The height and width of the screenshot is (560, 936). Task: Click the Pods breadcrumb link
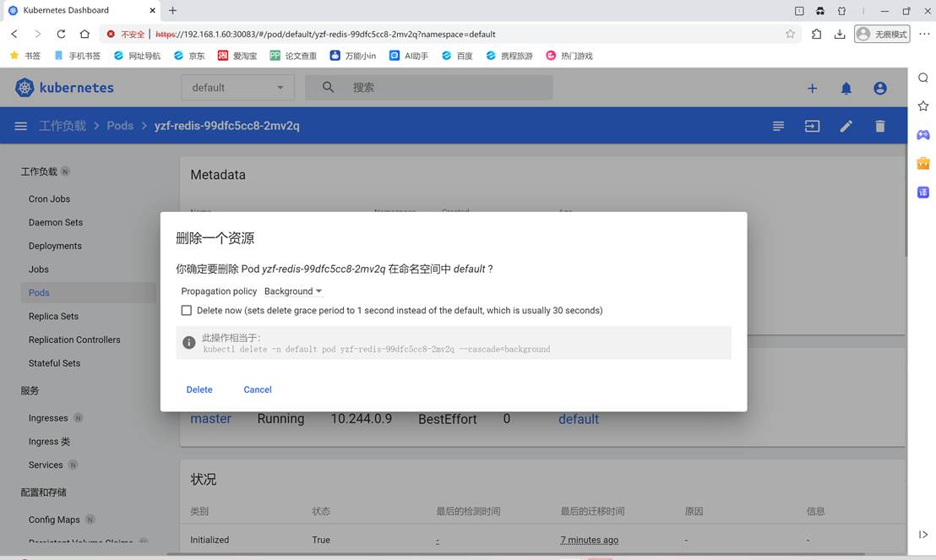tap(120, 126)
